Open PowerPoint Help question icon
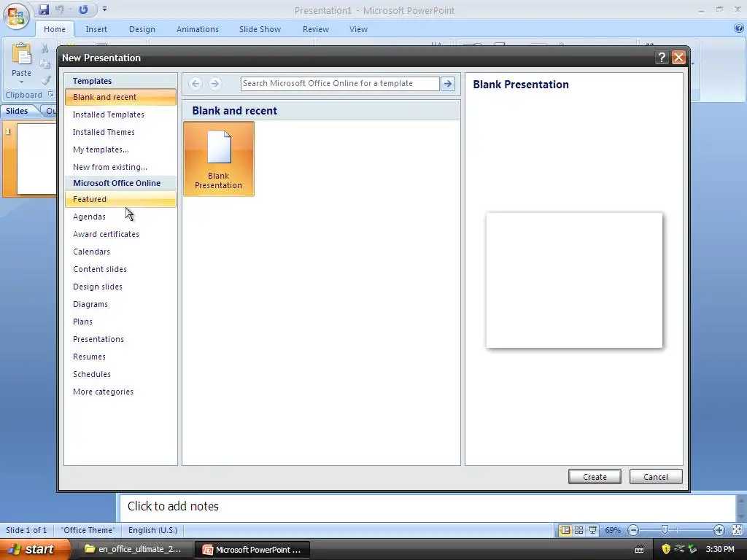This screenshot has height=560, width=747. (739, 28)
